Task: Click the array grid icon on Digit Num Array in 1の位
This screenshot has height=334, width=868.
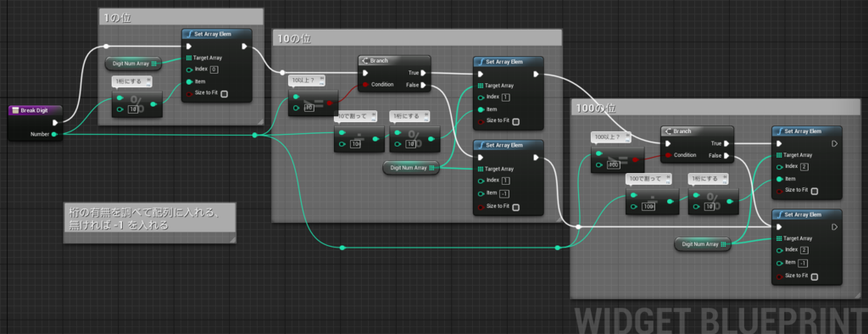Action: point(154,64)
